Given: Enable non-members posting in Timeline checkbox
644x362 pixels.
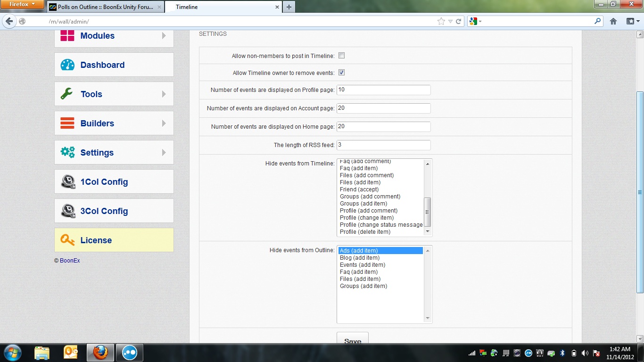Looking at the screenshot, I should (x=342, y=56).
